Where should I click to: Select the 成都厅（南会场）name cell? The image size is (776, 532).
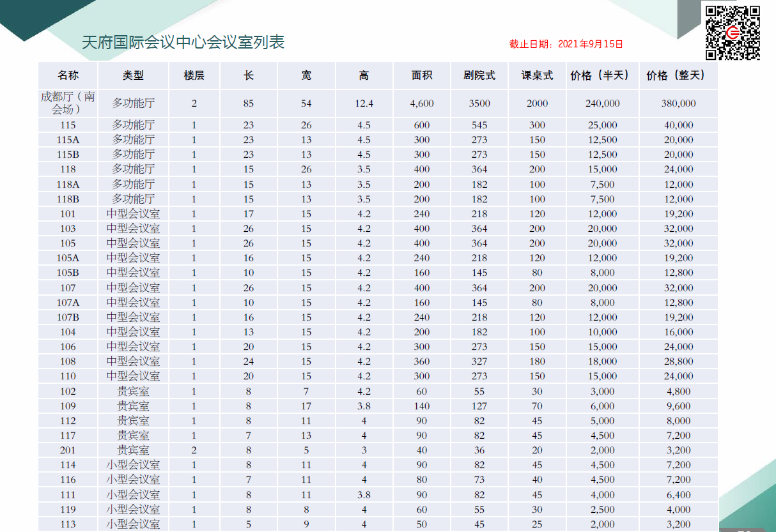[x=68, y=103]
